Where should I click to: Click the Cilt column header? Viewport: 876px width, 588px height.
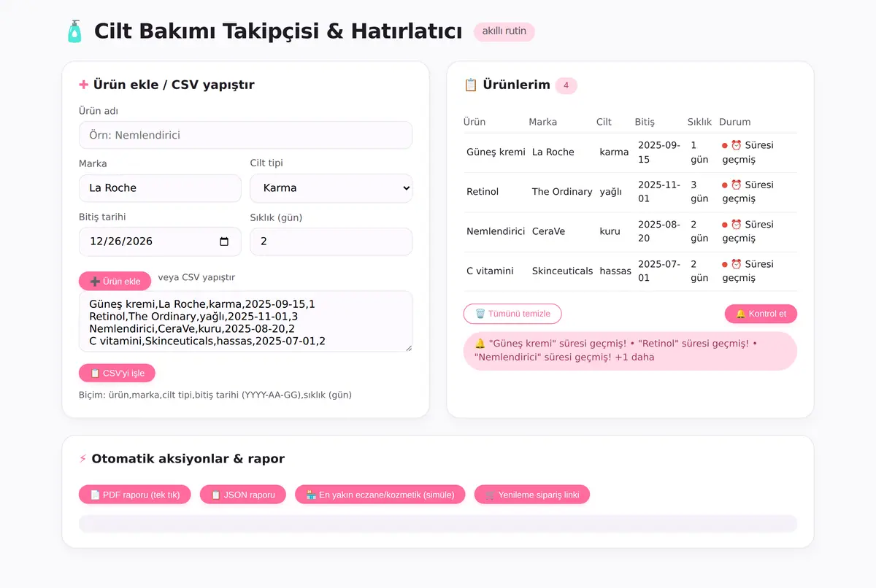click(x=604, y=122)
